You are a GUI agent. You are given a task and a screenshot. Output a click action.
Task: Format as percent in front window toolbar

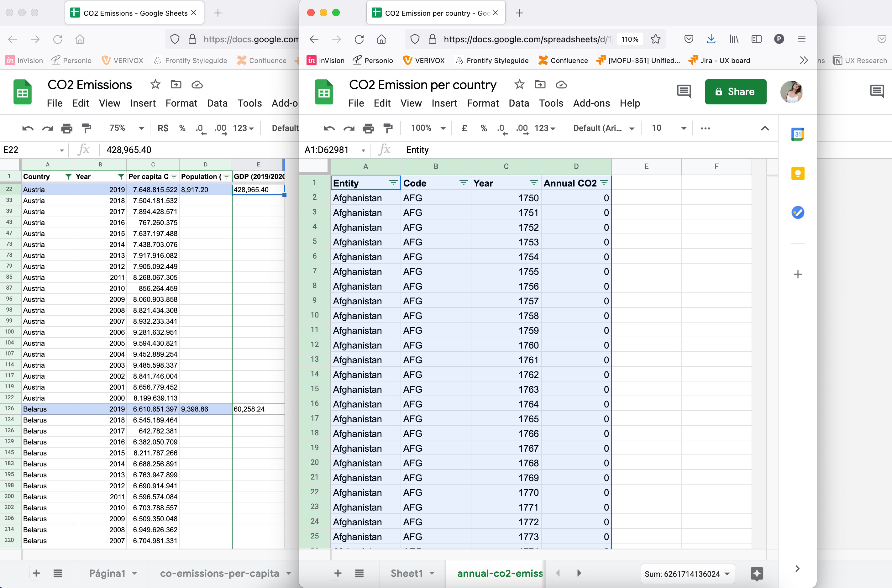pos(484,128)
